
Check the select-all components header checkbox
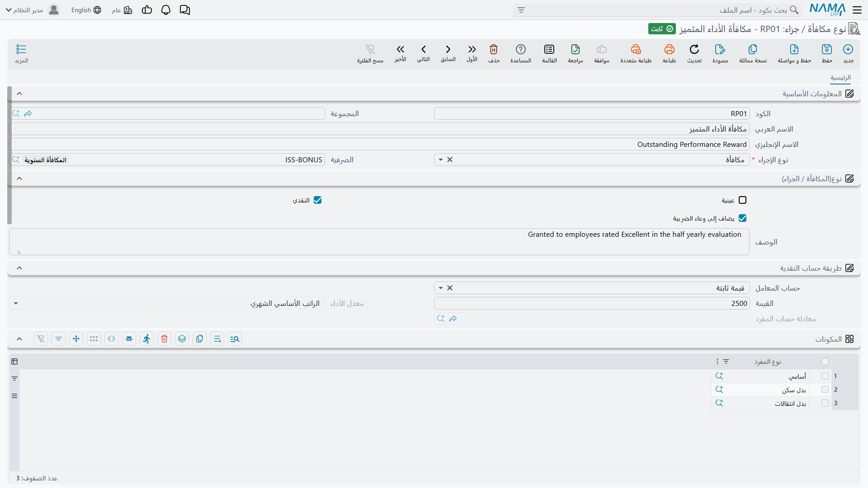825,361
